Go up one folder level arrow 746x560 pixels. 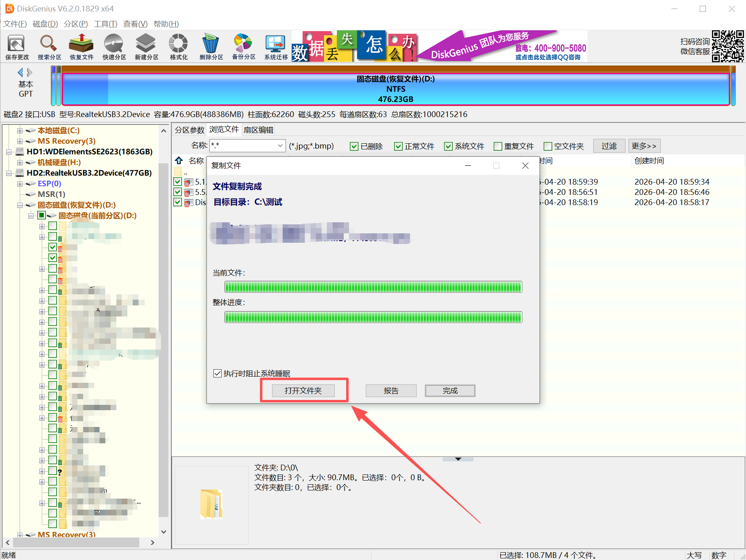(179, 160)
